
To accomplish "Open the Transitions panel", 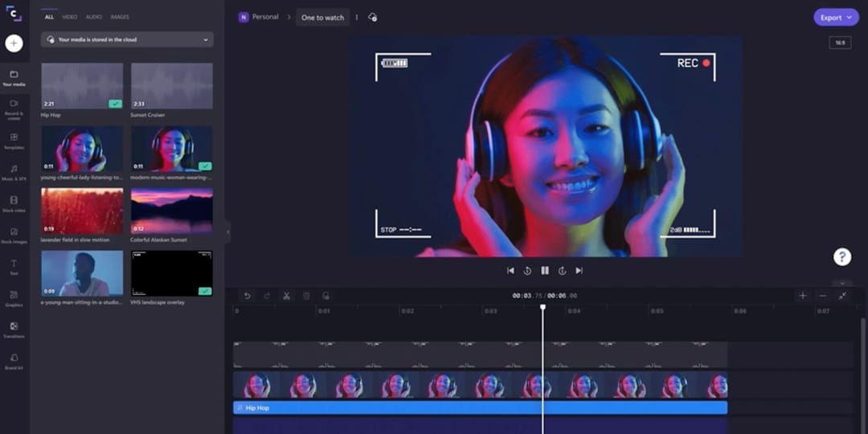I will (x=14, y=330).
